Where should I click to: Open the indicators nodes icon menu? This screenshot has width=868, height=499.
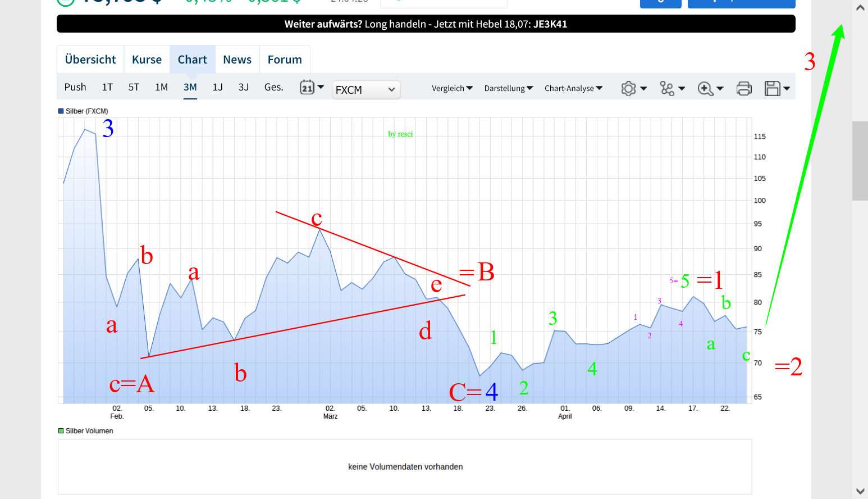672,88
